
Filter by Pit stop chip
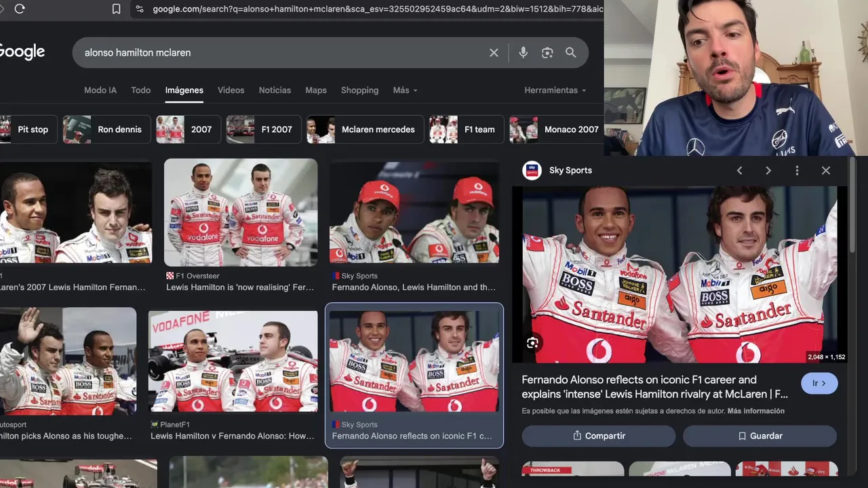pyautogui.click(x=28, y=129)
